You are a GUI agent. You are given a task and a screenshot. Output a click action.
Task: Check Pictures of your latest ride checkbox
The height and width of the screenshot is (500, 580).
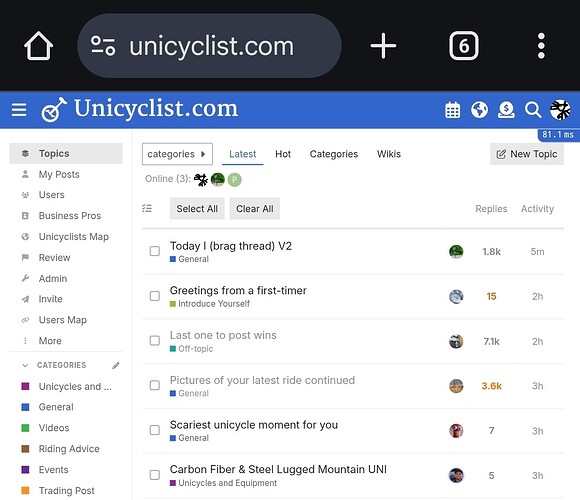pos(155,385)
